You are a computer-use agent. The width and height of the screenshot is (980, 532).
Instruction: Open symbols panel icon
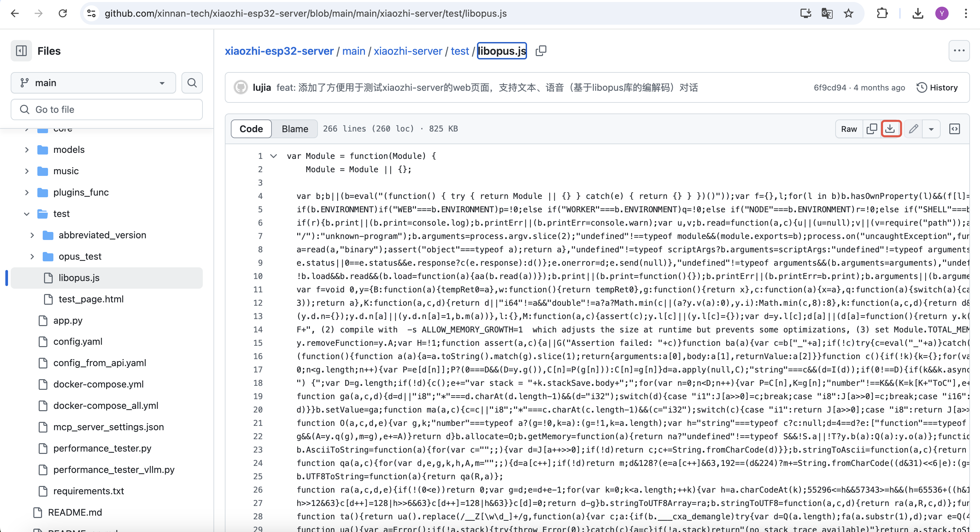[955, 128]
